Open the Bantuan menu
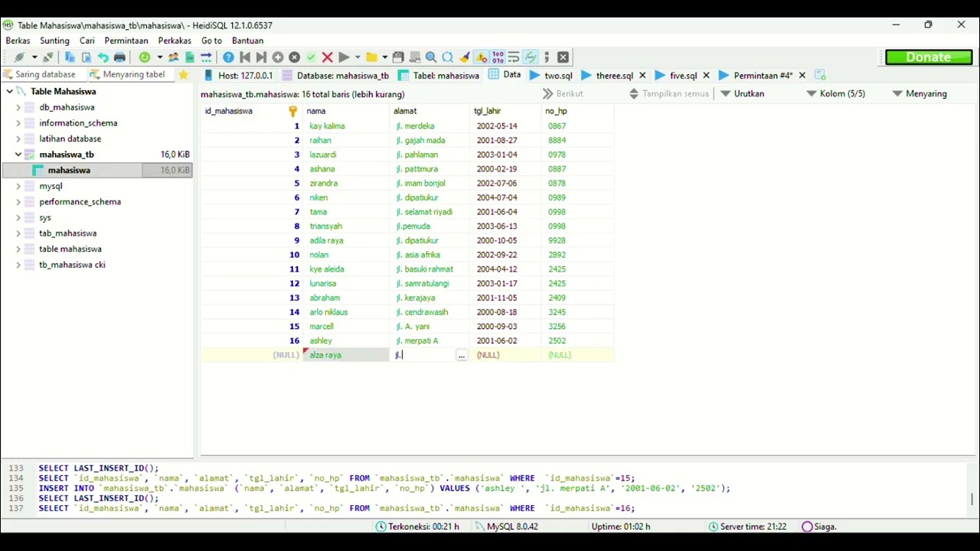The image size is (980, 551). click(x=247, y=41)
